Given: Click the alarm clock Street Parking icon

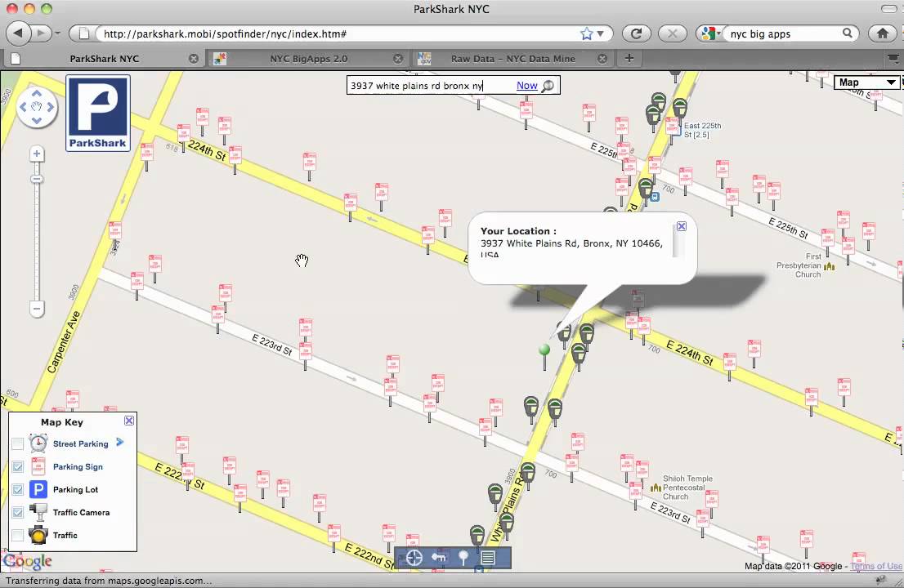Looking at the screenshot, I should [38, 443].
